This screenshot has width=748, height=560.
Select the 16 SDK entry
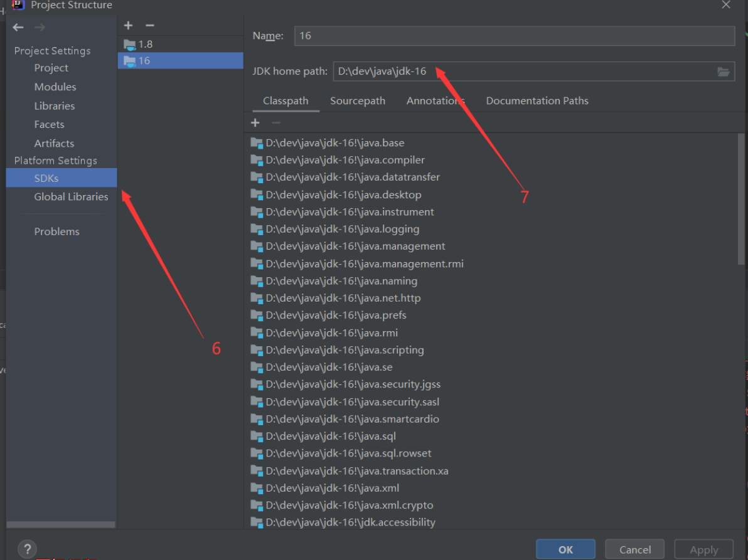tap(180, 61)
